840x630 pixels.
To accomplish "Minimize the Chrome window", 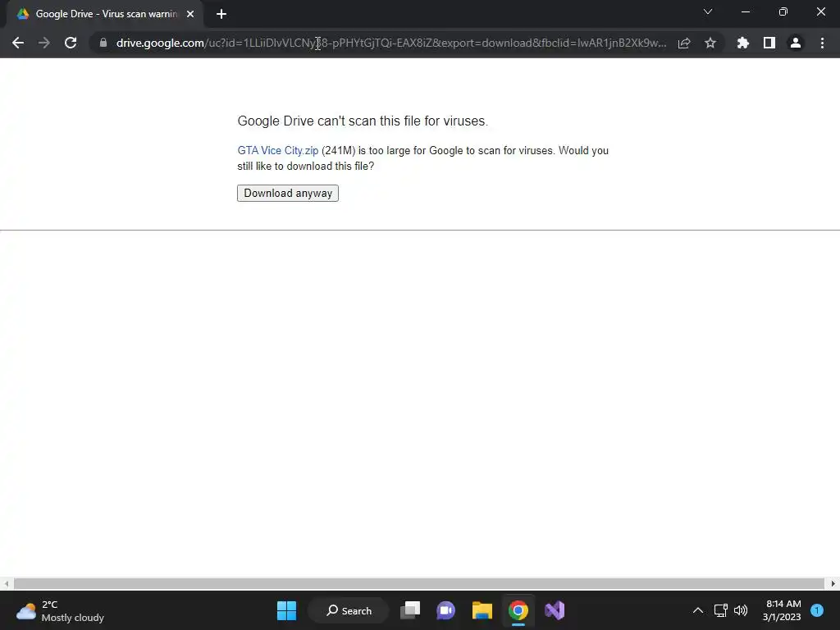I will (x=746, y=11).
